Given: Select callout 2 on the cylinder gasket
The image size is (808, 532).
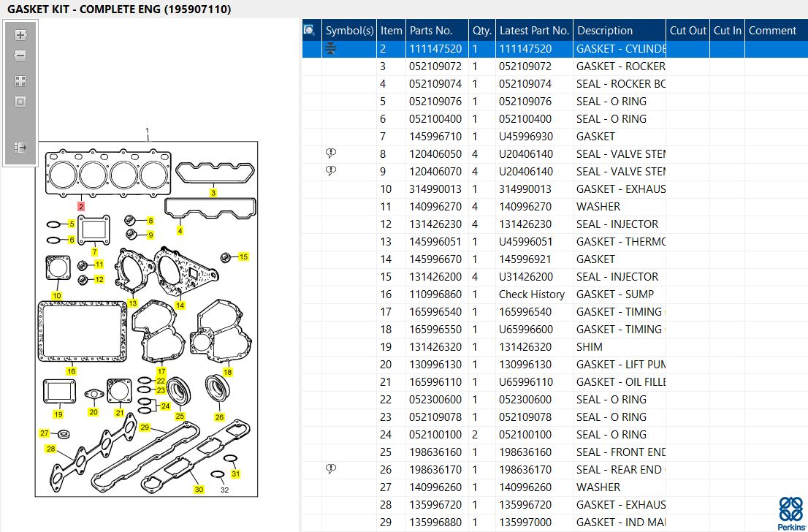Looking at the screenshot, I should [x=81, y=207].
